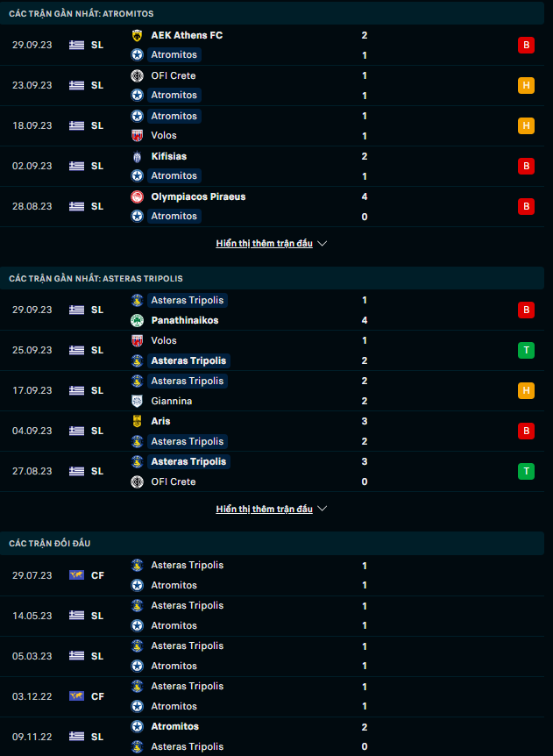The height and width of the screenshot is (756, 553).
Task: Select the 'Các trận đối đầu' section header
Action: tap(50, 544)
